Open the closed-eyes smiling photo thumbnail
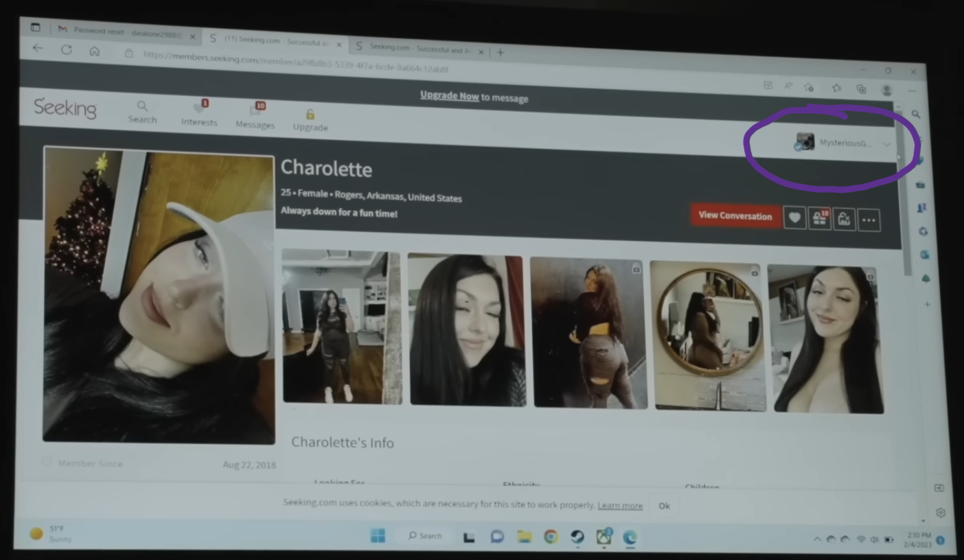Image resolution: width=964 pixels, height=560 pixels. click(x=467, y=329)
